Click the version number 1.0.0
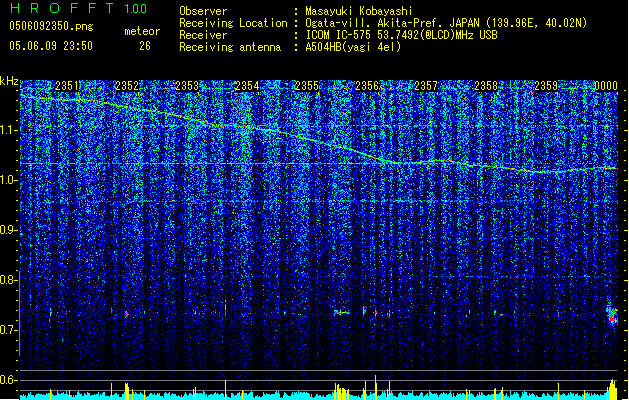Screen dimensions: 629x400 (135, 9)
